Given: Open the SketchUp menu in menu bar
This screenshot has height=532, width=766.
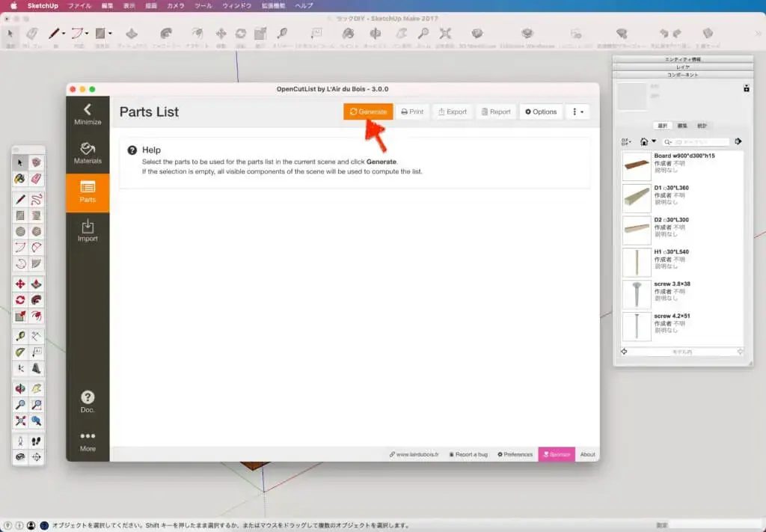Looking at the screenshot, I should (x=43, y=6).
